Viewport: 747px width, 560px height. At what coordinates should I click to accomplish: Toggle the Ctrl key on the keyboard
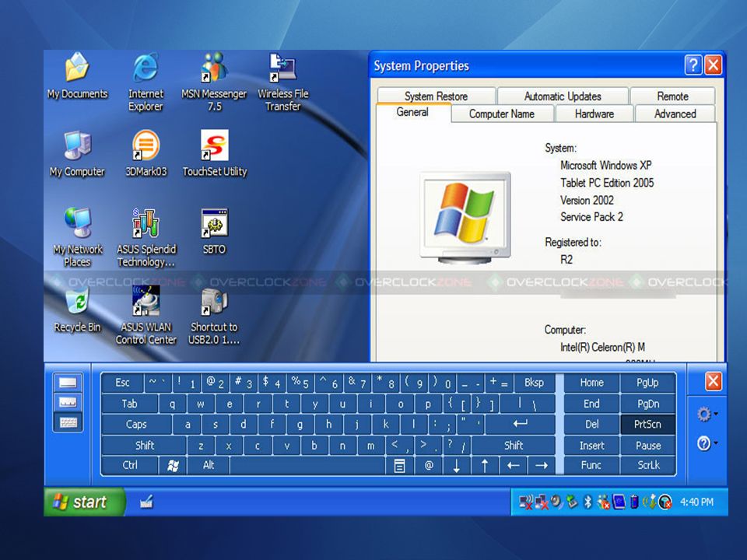(130, 465)
